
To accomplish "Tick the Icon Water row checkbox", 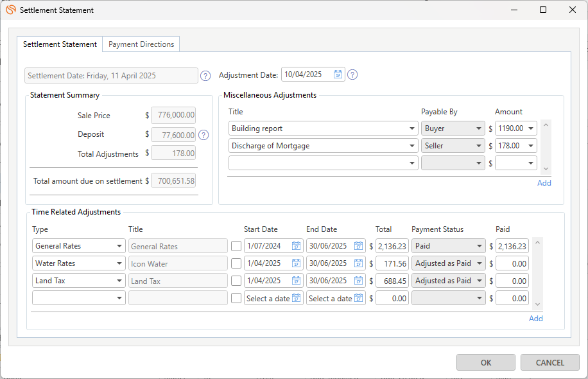I will point(236,263).
